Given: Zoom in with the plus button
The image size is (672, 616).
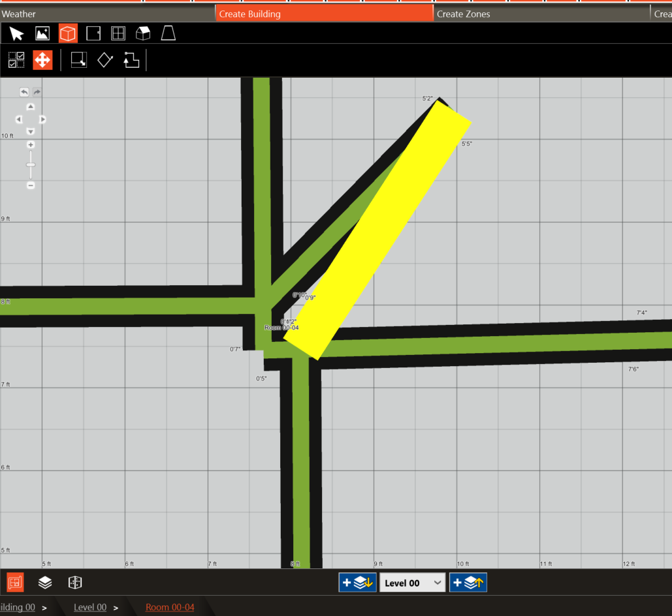Looking at the screenshot, I should pyautogui.click(x=31, y=145).
